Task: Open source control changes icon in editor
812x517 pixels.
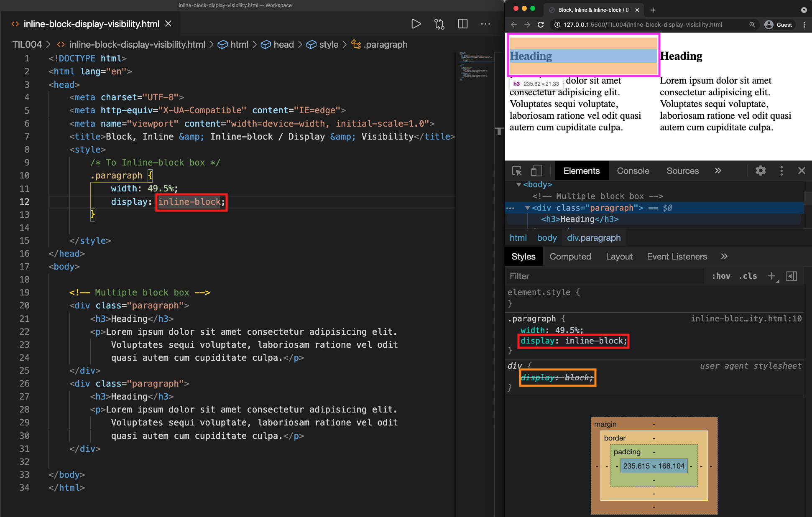Action: [439, 24]
